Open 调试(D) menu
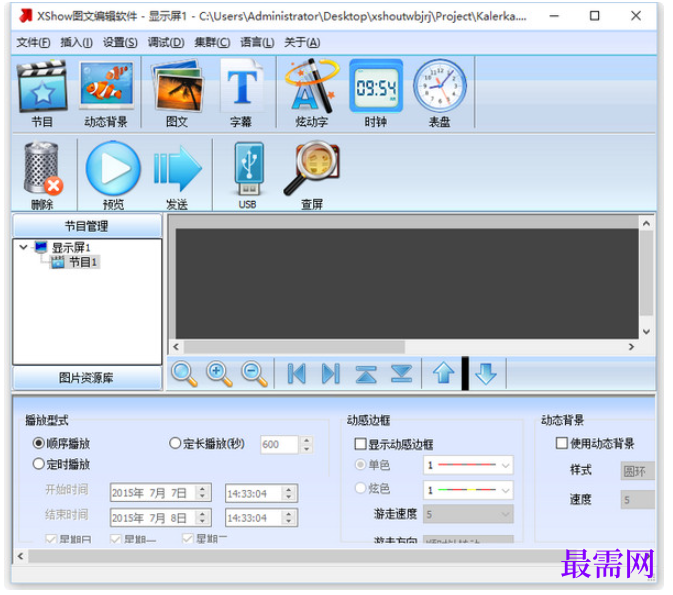Viewport: 673px width, 595px height. click(x=166, y=42)
